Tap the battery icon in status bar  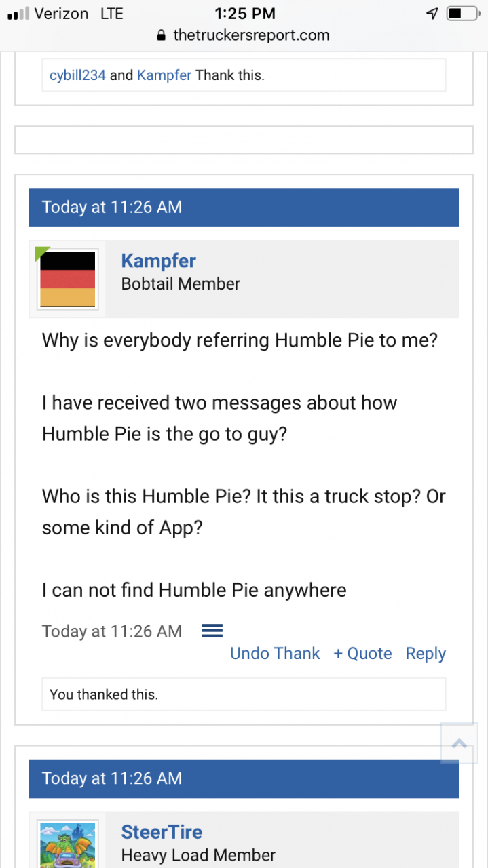(464, 13)
